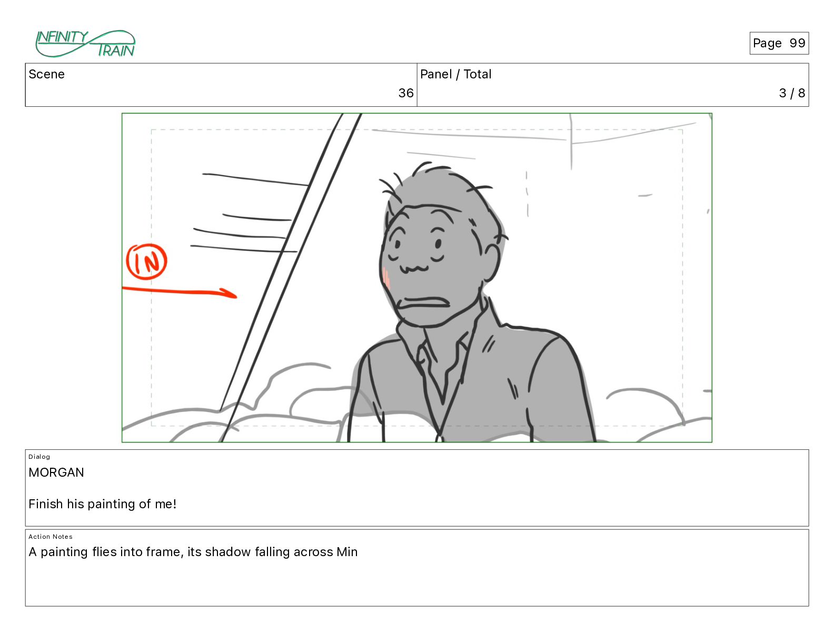Click the panel count 3 / 8
Screen dimensions: 834x644
coord(792,93)
